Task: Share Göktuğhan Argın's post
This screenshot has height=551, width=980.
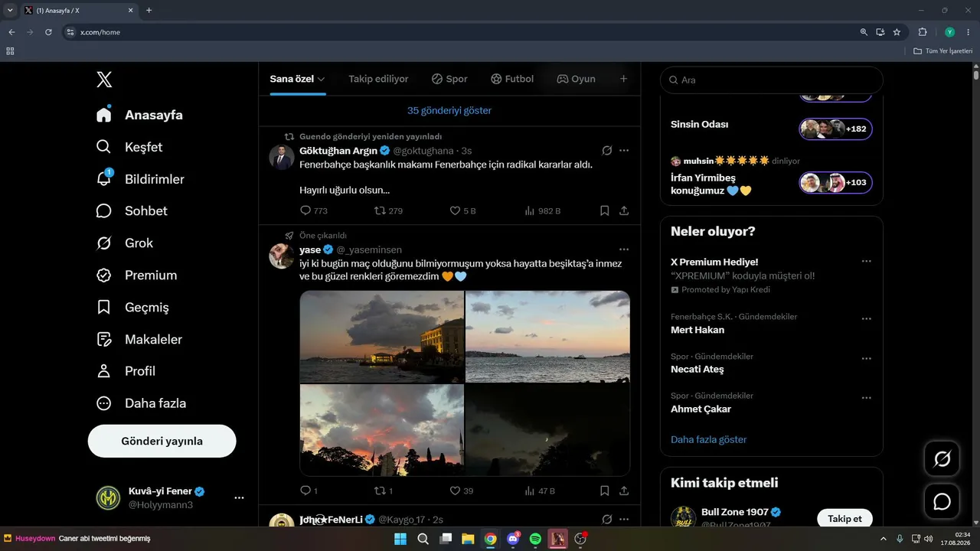Action: click(624, 210)
